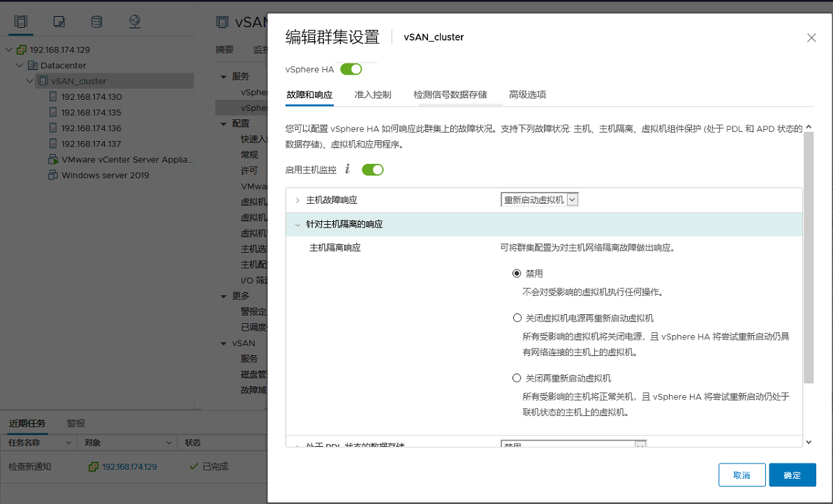This screenshot has height=504, width=833.
Task: Click the dialog scroll down arrow
Action: point(809,442)
